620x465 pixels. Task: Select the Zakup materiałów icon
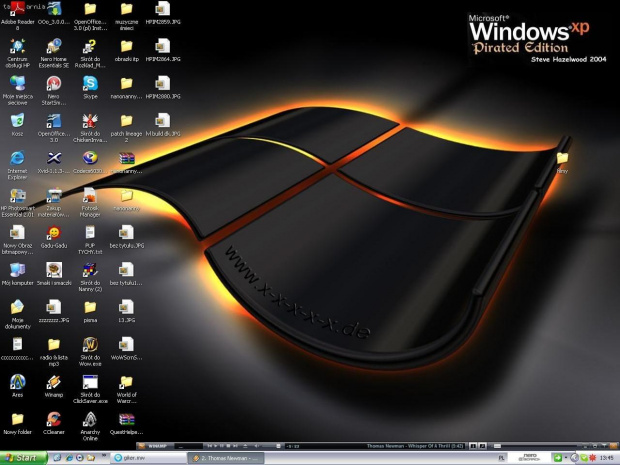[x=54, y=202]
